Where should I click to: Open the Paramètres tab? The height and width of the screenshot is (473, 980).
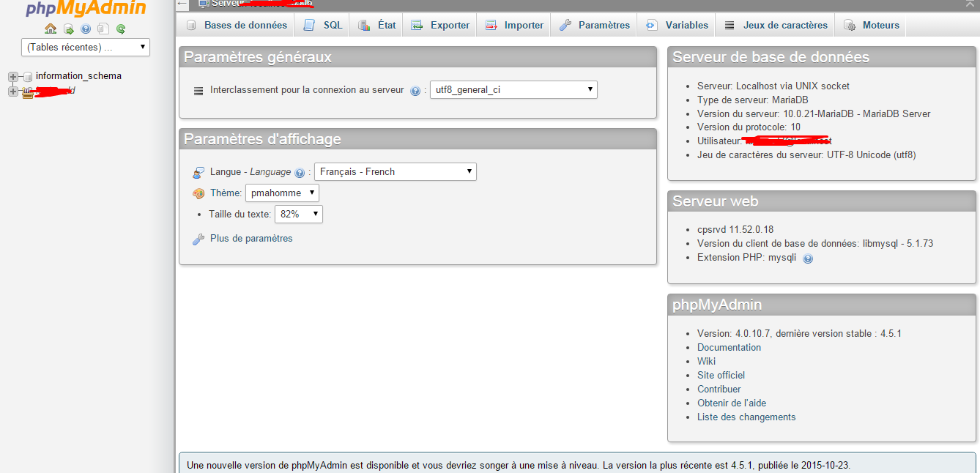(x=594, y=25)
